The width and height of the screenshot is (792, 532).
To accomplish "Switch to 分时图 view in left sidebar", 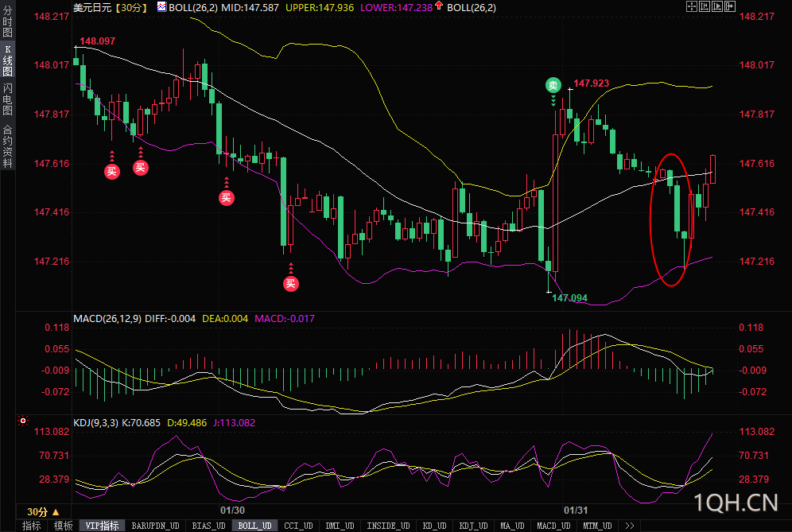I will pos(8,20).
